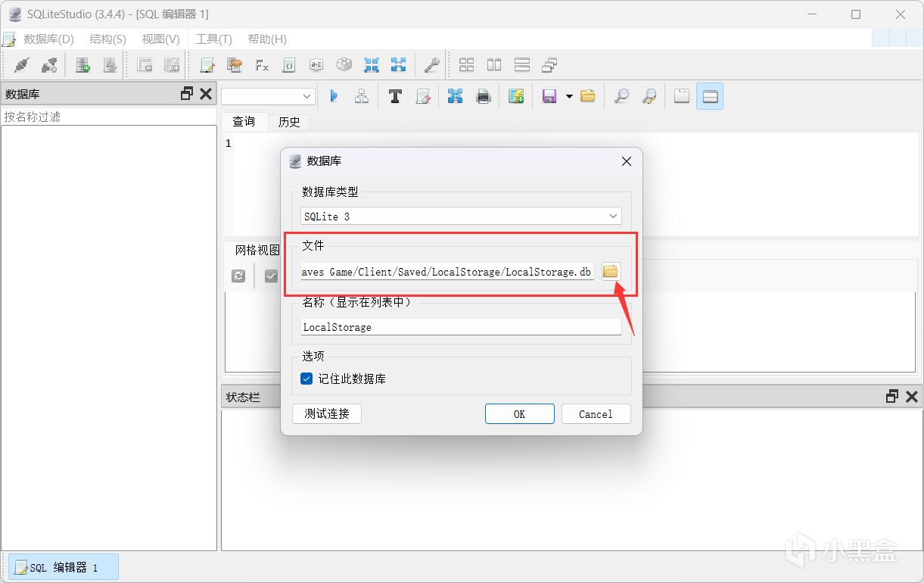Click the explain query plan icon
The height and width of the screenshot is (583, 924).
(x=362, y=96)
